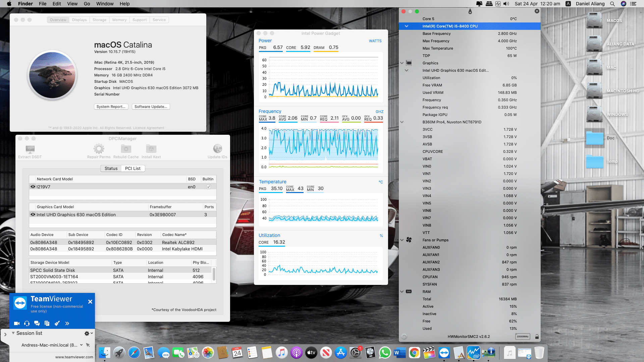Click remote control arrow for Andress-Mac-mini

tap(88, 345)
